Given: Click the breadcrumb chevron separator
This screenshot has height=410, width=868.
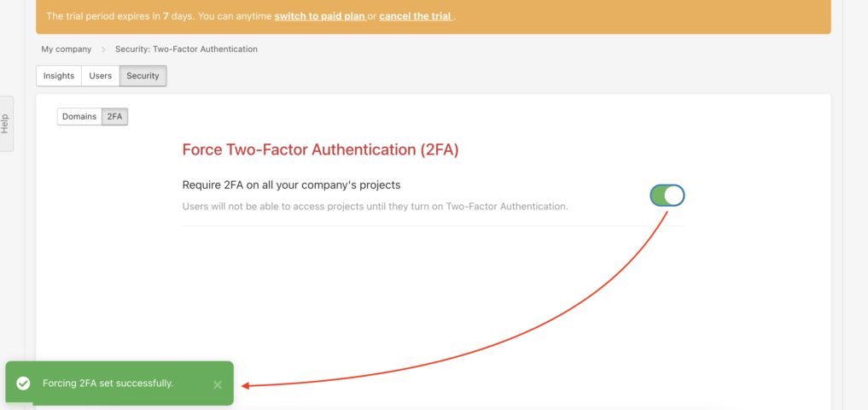Looking at the screenshot, I should [x=103, y=50].
